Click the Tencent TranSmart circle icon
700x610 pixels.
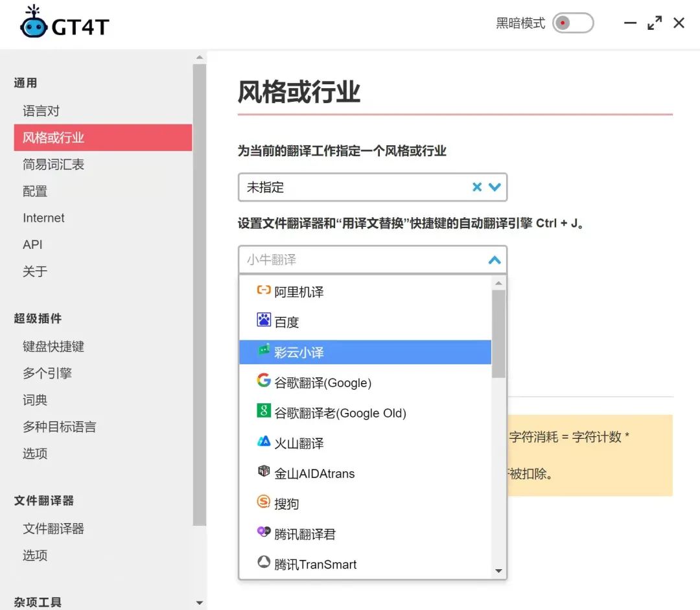pos(263,562)
